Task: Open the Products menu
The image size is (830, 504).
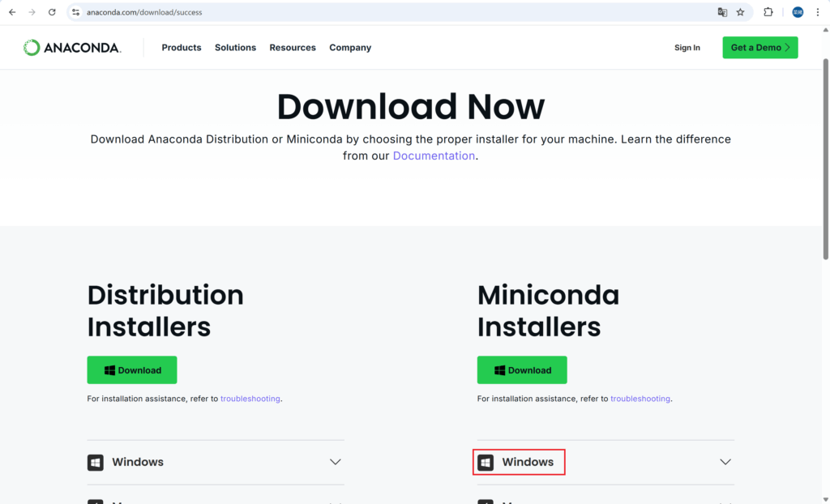Action: (182, 48)
